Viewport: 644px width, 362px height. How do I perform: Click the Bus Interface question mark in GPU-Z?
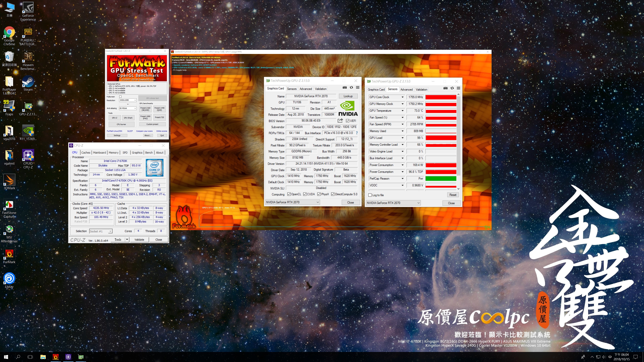[x=357, y=133]
